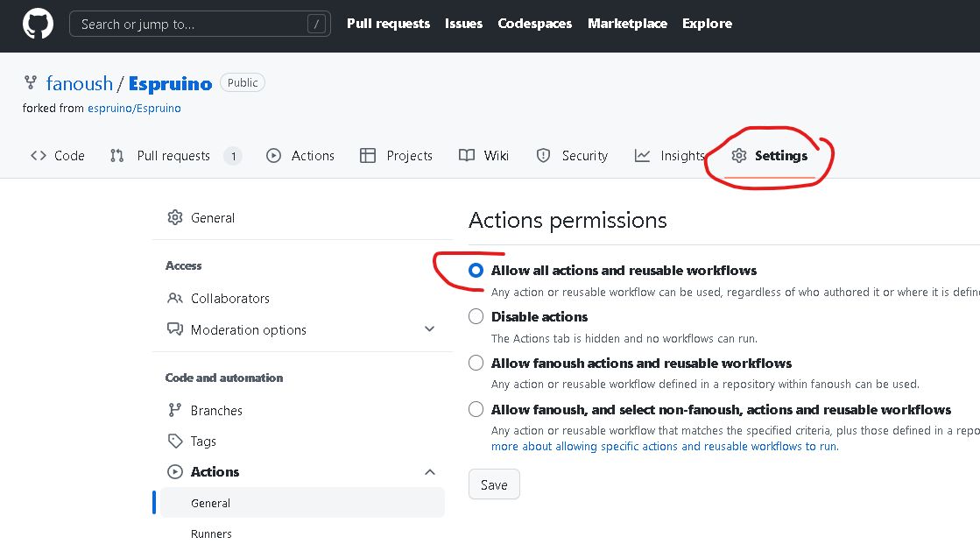
Task: Click the Settings tab gear icon
Action: click(739, 156)
